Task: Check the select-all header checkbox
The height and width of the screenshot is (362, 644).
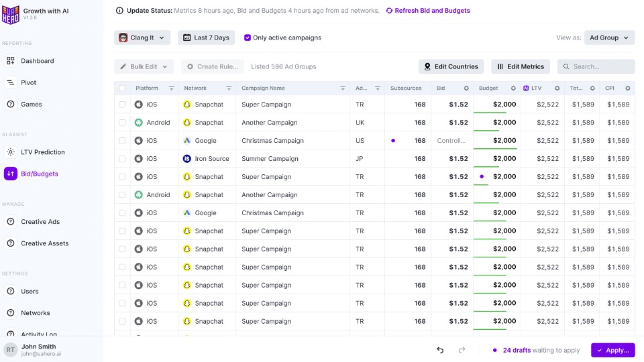Action: click(122, 88)
